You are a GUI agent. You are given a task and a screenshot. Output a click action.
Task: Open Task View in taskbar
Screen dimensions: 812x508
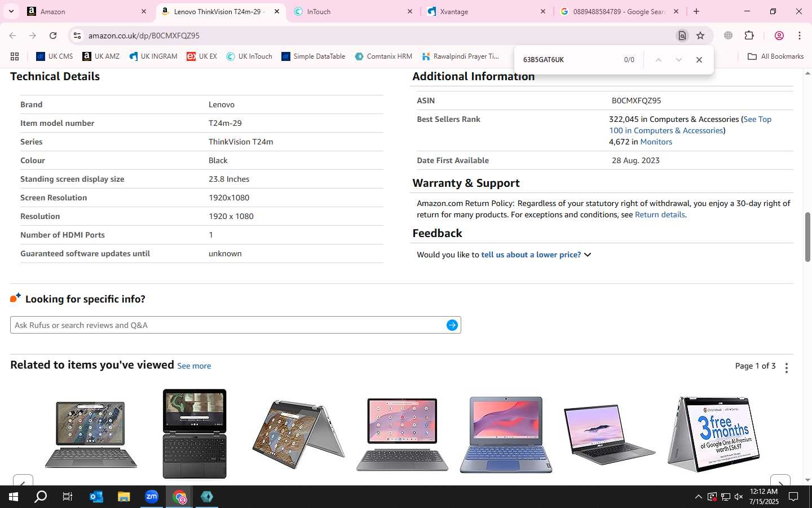coord(68,497)
